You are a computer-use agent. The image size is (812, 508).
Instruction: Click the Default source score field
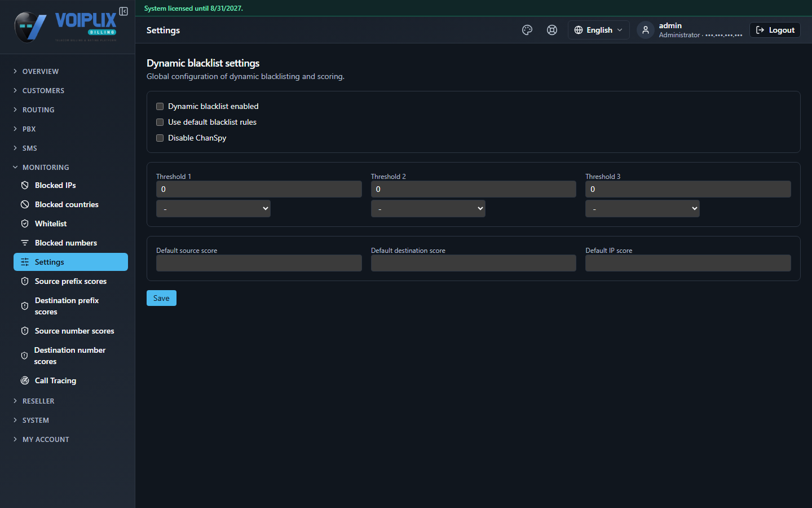click(x=259, y=263)
